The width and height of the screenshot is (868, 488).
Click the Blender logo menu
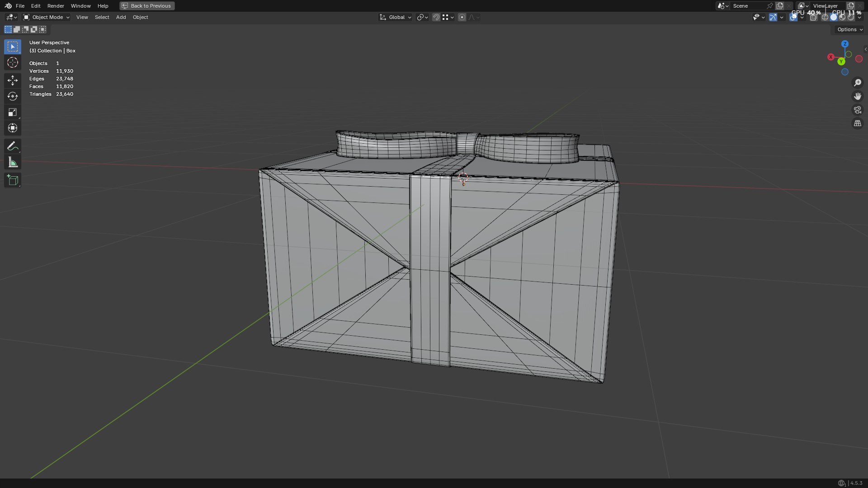(x=8, y=6)
